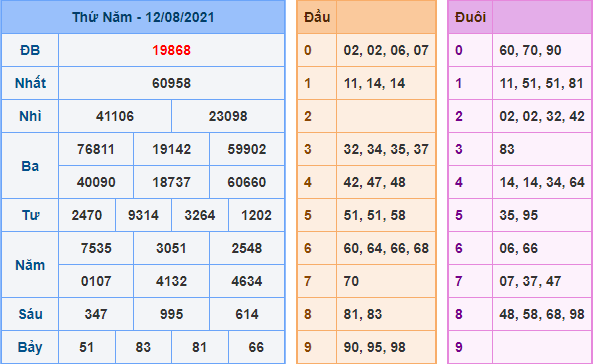593x364 pixels.
Task: Select the single Đuôi row 3 value '83'
Action: tap(507, 149)
